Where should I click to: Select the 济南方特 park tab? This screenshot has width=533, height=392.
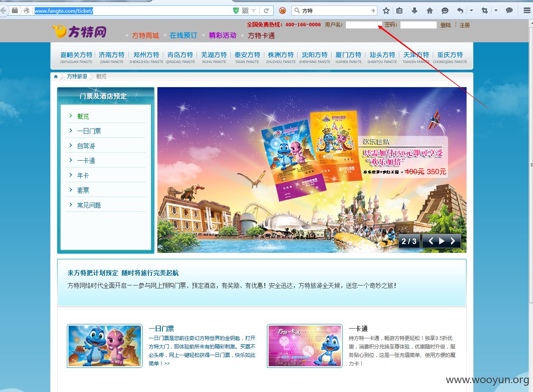click(112, 57)
